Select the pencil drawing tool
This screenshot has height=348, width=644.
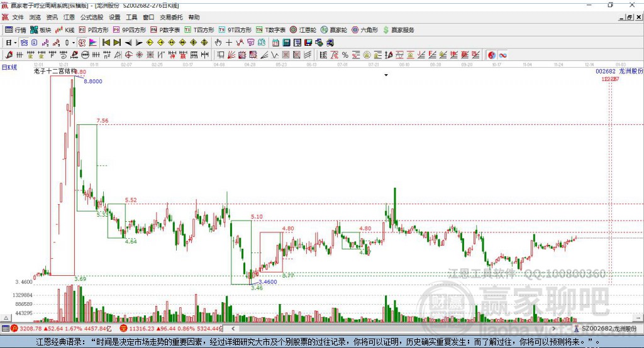[9, 55]
